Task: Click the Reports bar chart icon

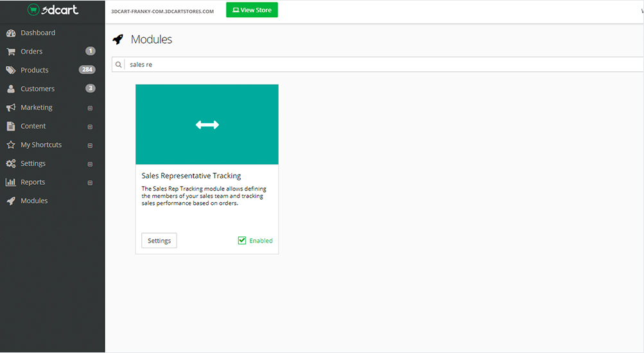Action: click(x=11, y=182)
